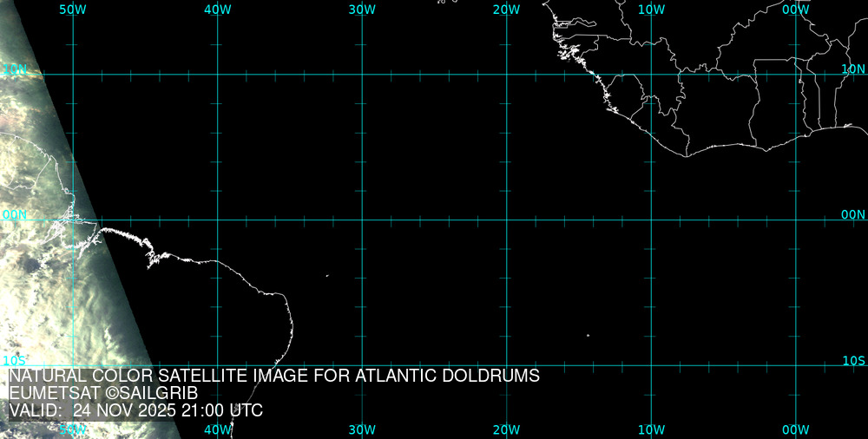The width and height of the screenshot is (868, 439).
Task: Click the grid intersection of 10N and 20W
Action: [506, 75]
